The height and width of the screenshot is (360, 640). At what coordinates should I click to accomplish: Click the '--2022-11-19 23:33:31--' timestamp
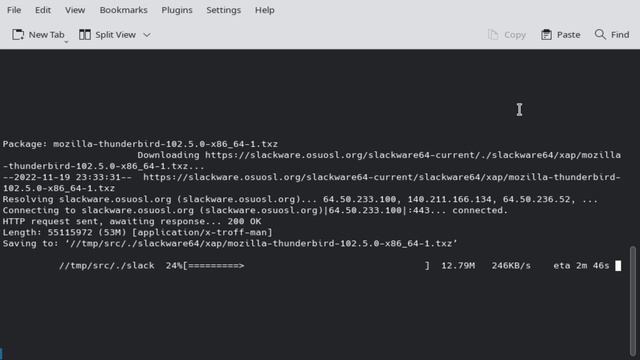pyautogui.click(x=67, y=177)
